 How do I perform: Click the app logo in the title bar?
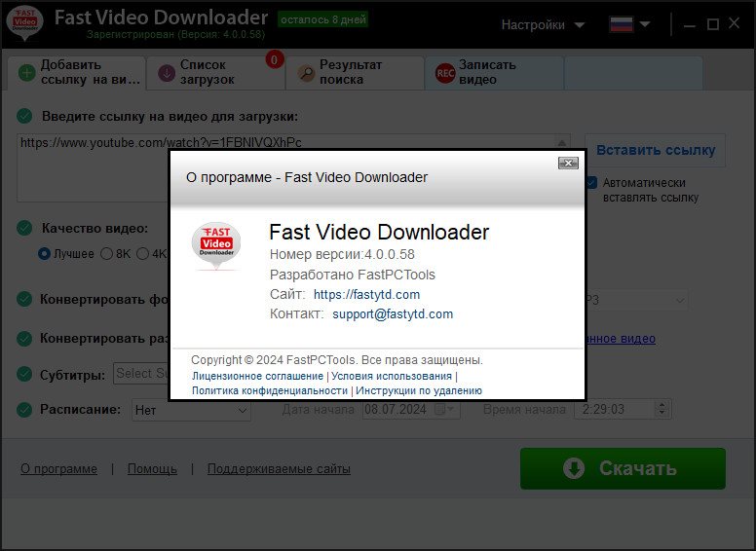(24, 22)
